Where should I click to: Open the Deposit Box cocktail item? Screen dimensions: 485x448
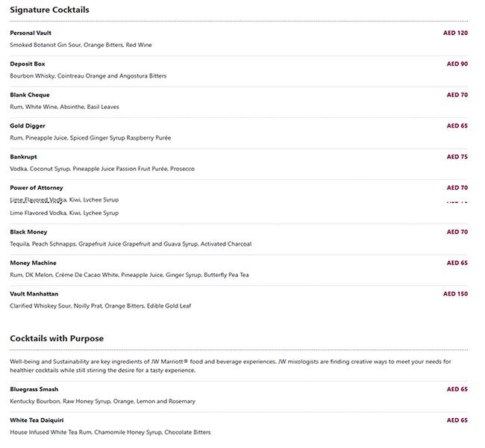(x=28, y=64)
